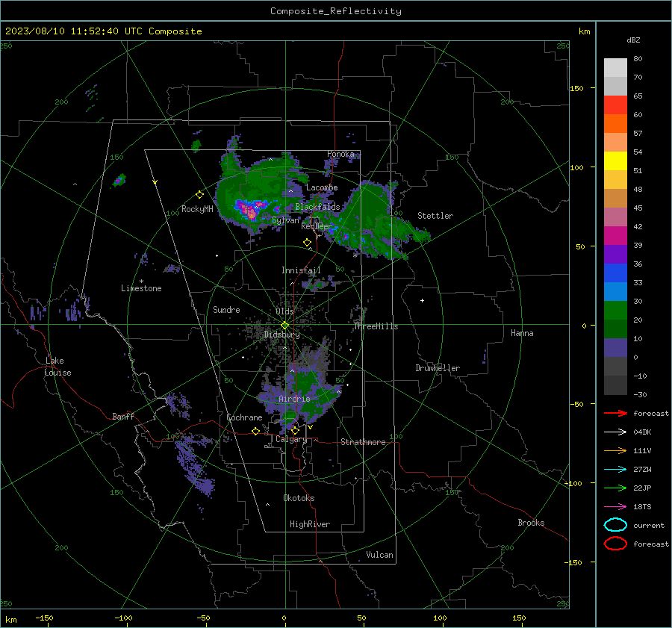
Task: Click the Sundre town label
Action: pyautogui.click(x=226, y=310)
